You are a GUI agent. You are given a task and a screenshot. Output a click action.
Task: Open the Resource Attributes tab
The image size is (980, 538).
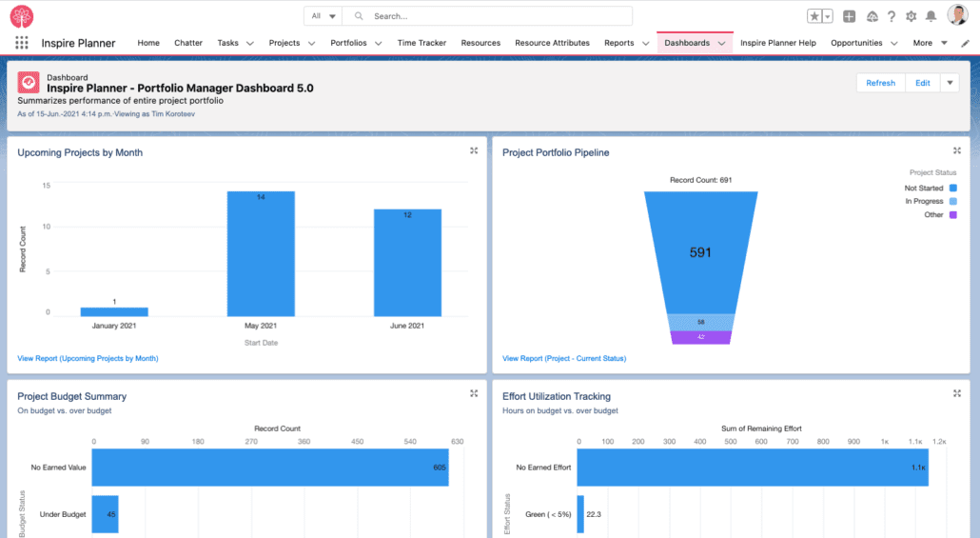553,43
